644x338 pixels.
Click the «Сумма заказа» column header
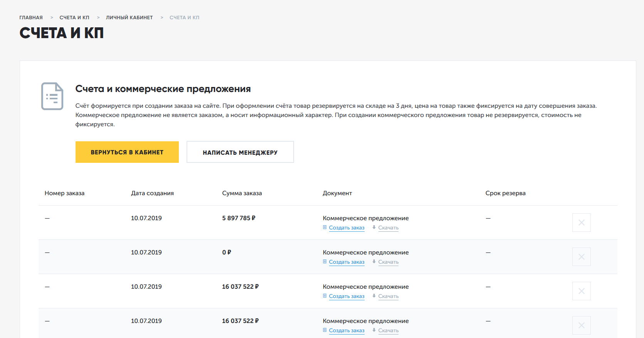pos(242,193)
